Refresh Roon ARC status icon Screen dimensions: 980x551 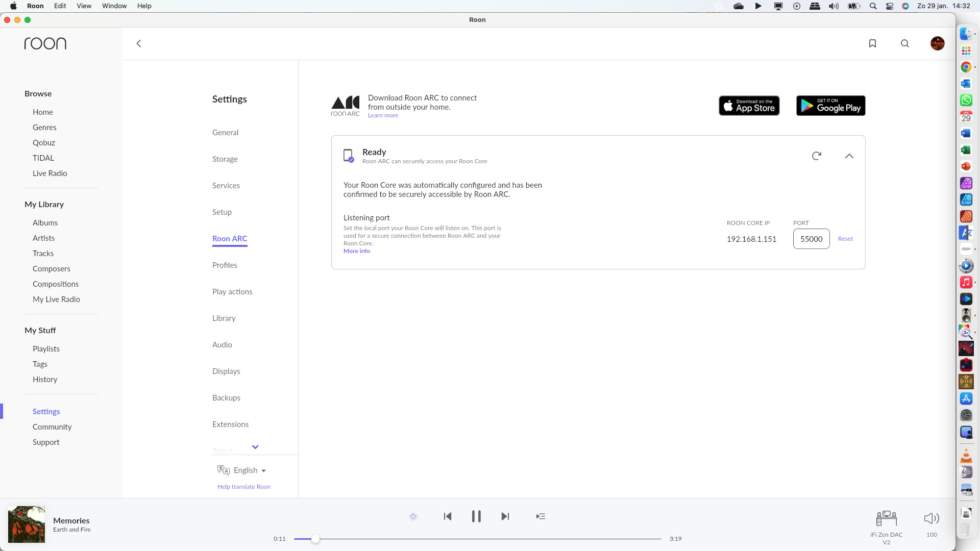pyautogui.click(x=817, y=156)
